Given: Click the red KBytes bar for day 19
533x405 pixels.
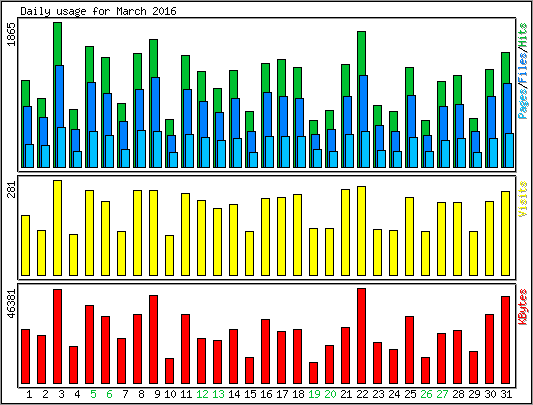Looking at the screenshot, I should pos(313,373).
